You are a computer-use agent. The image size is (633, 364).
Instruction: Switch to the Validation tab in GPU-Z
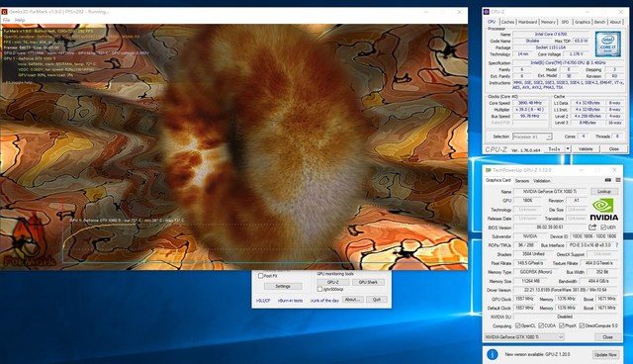(x=542, y=181)
